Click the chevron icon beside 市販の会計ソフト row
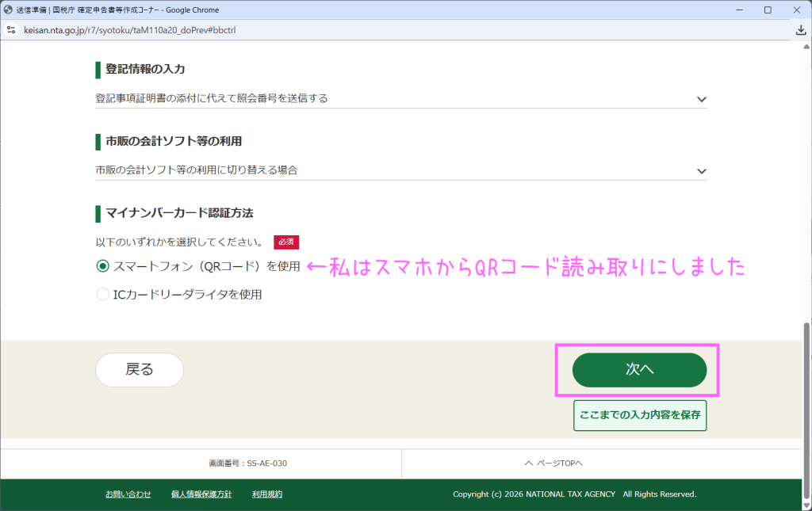 (701, 171)
